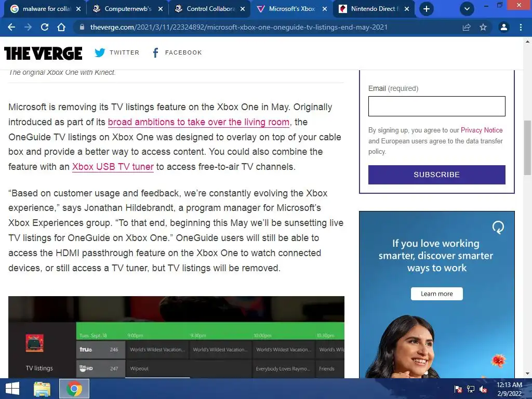Open the Action Center flag icon
Screen dimensions: 532x399
tap(458, 389)
